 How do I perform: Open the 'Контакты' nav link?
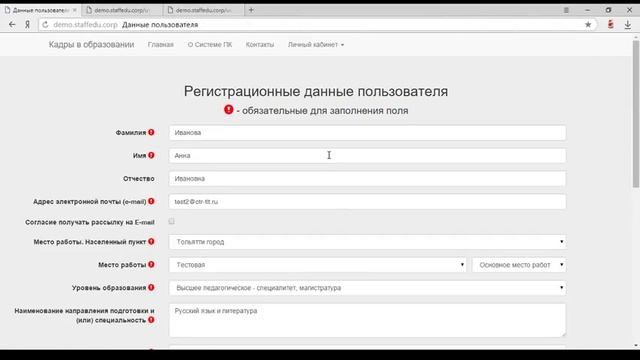coord(260,44)
